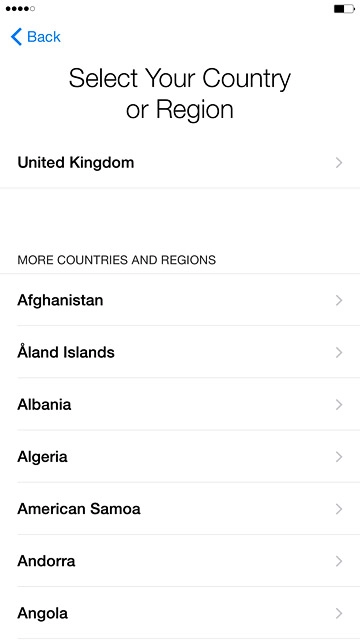
Task: Tap the battery status icon
Action: [344, 9]
